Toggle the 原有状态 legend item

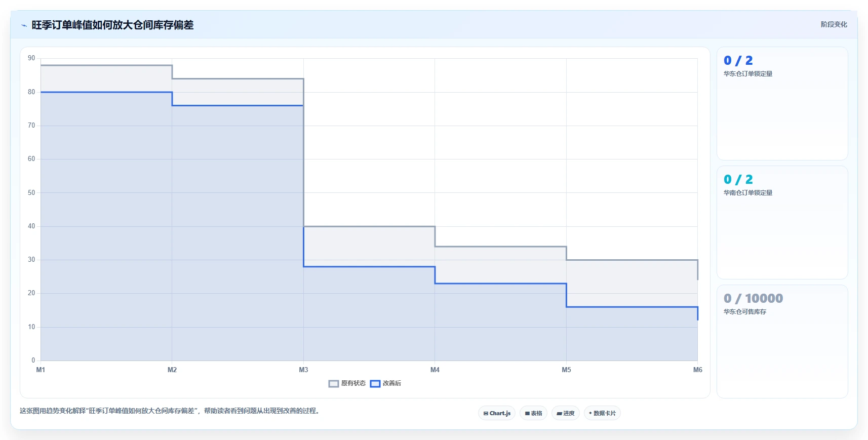pos(347,383)
